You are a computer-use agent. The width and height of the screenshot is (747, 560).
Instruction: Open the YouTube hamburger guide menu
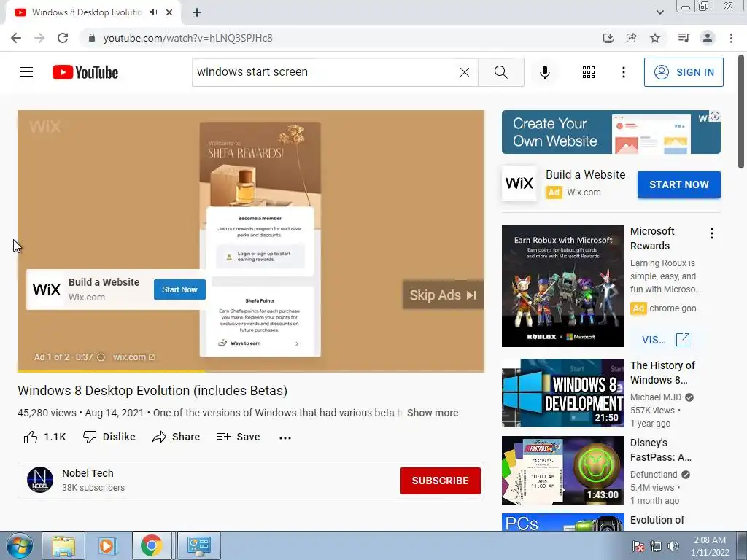tap(26, 72)
